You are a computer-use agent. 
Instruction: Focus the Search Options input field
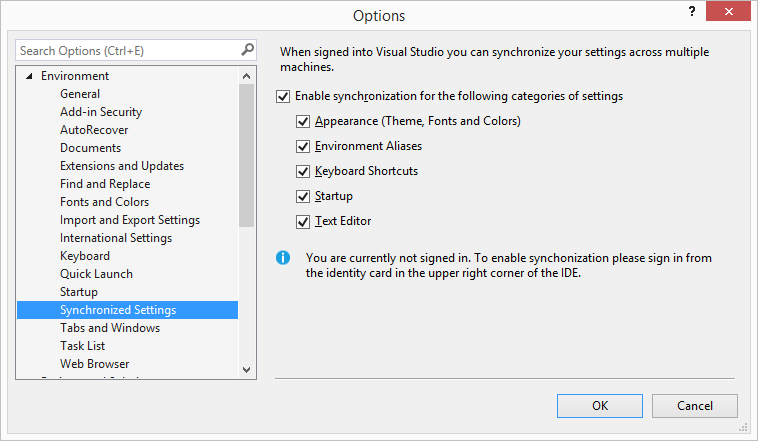[x=125, y=50]
